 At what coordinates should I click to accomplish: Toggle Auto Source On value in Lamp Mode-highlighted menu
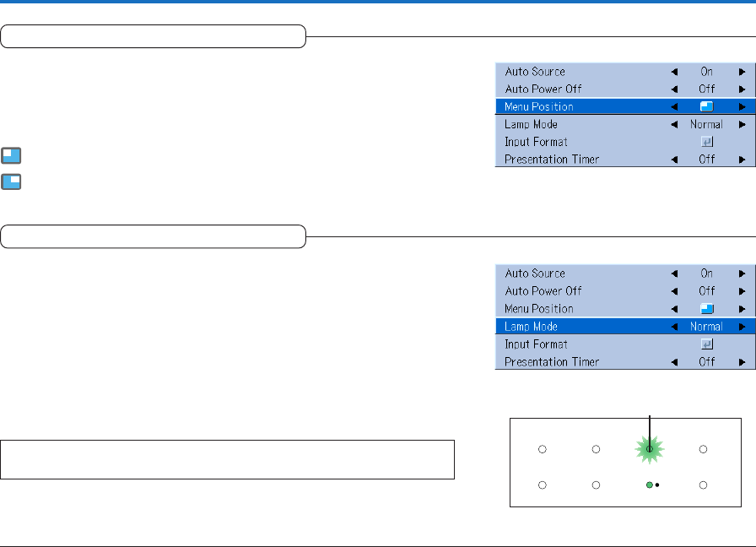tap(706, 273)
